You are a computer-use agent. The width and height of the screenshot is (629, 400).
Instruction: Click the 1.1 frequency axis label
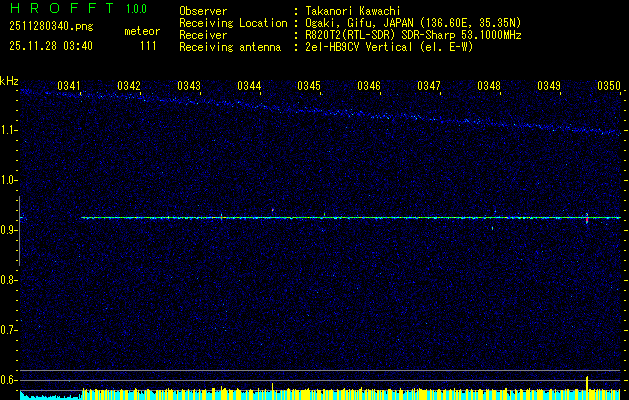(9, 130)
